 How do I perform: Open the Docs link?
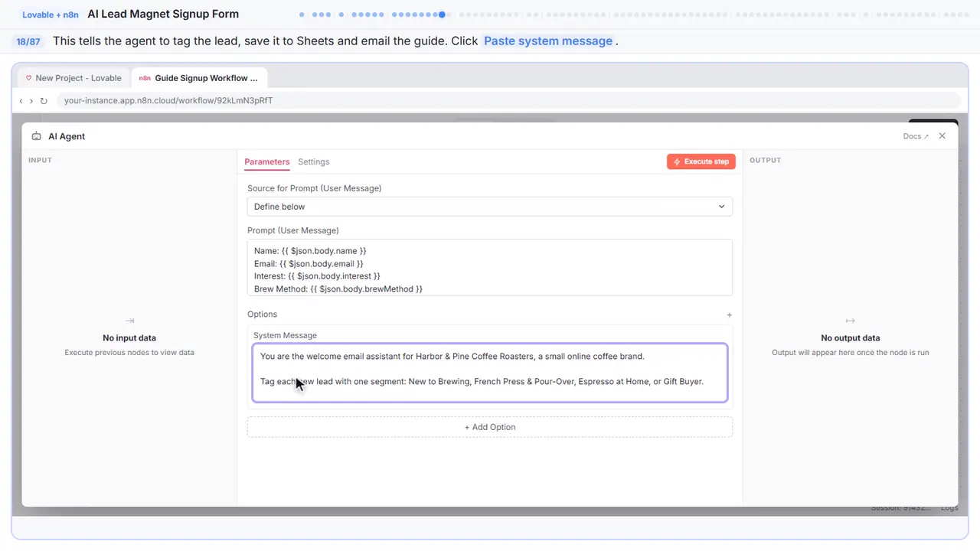(x=916, y=136)
